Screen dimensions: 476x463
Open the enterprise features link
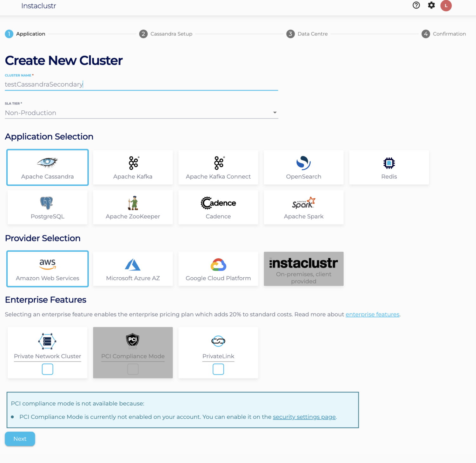(372, 314)
